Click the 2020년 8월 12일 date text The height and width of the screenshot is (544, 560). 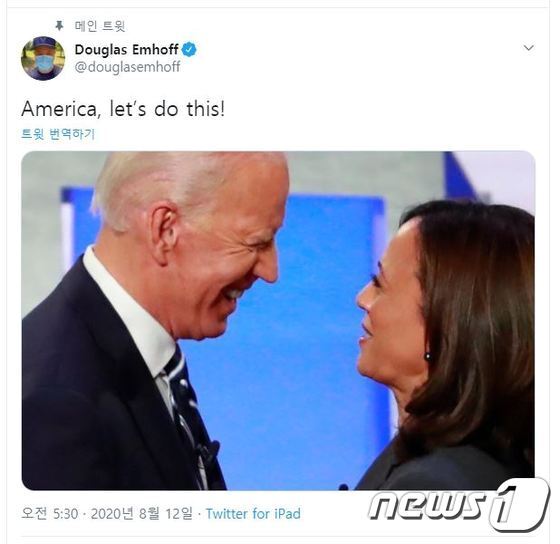click(x=141, y=514)
